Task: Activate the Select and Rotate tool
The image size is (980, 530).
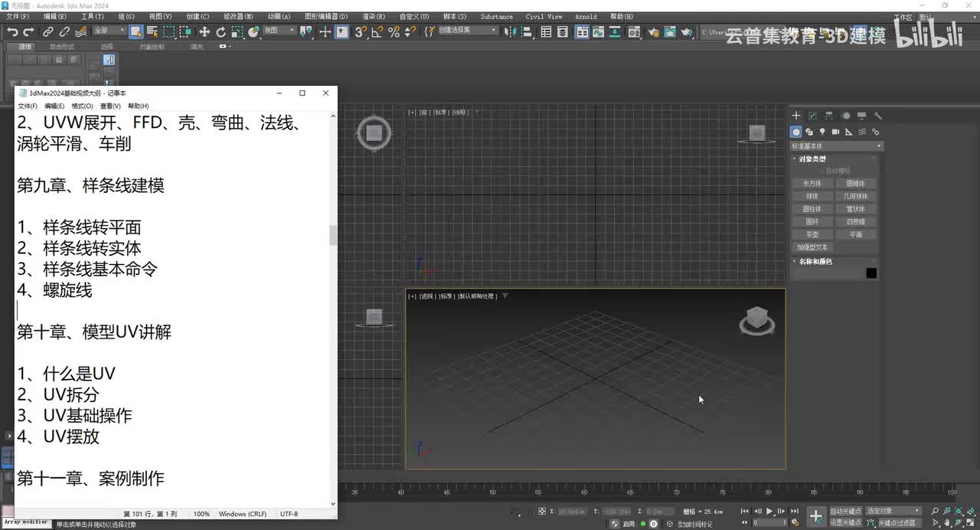Action: point(221,31)
